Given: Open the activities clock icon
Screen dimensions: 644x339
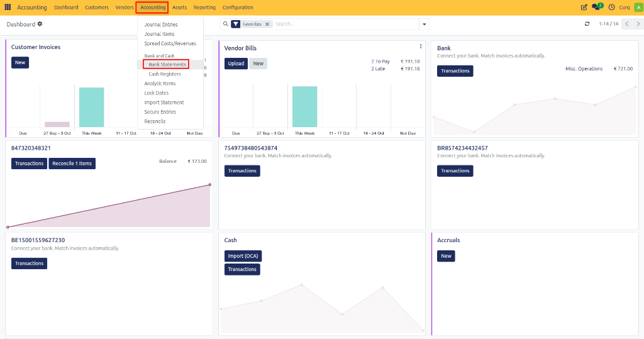Looking at the screenshot, I should click(x=611, y=7).
